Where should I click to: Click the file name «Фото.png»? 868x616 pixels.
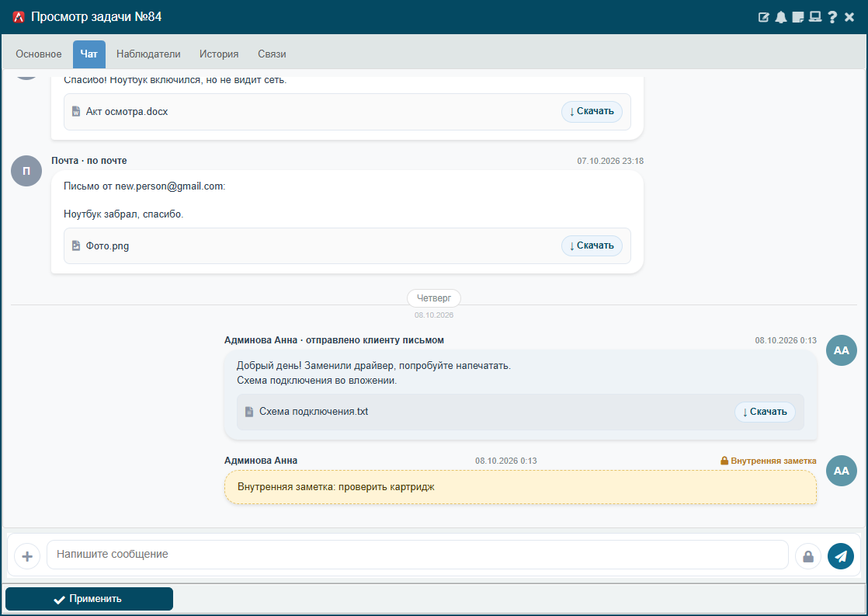point(107,246)
